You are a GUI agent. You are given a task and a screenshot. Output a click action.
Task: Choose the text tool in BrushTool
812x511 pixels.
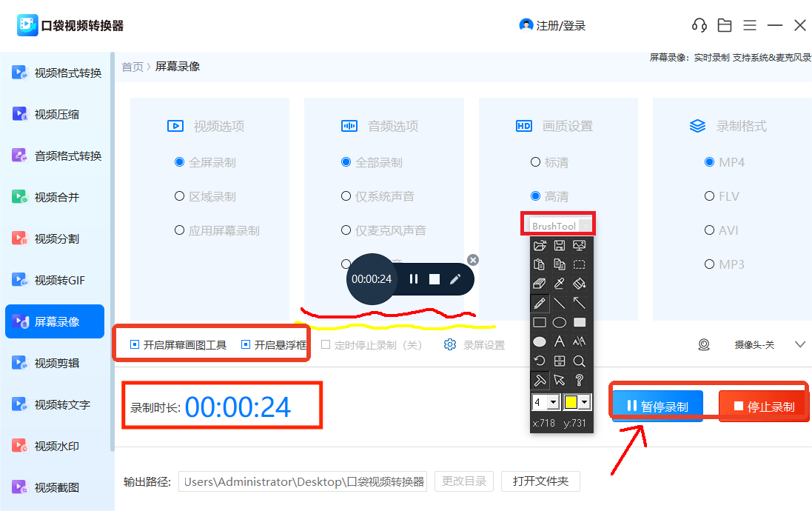tap(560, 341)
